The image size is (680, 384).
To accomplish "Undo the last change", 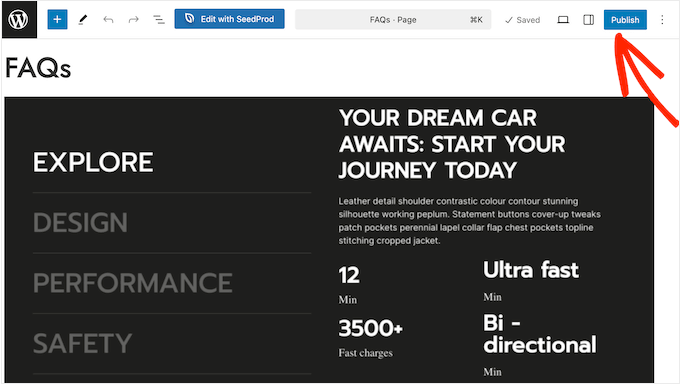I will 108,20.
